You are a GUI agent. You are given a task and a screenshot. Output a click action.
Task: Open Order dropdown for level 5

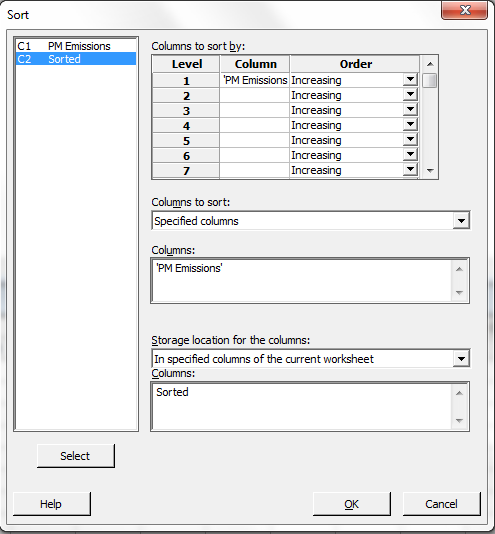[410, 140]
